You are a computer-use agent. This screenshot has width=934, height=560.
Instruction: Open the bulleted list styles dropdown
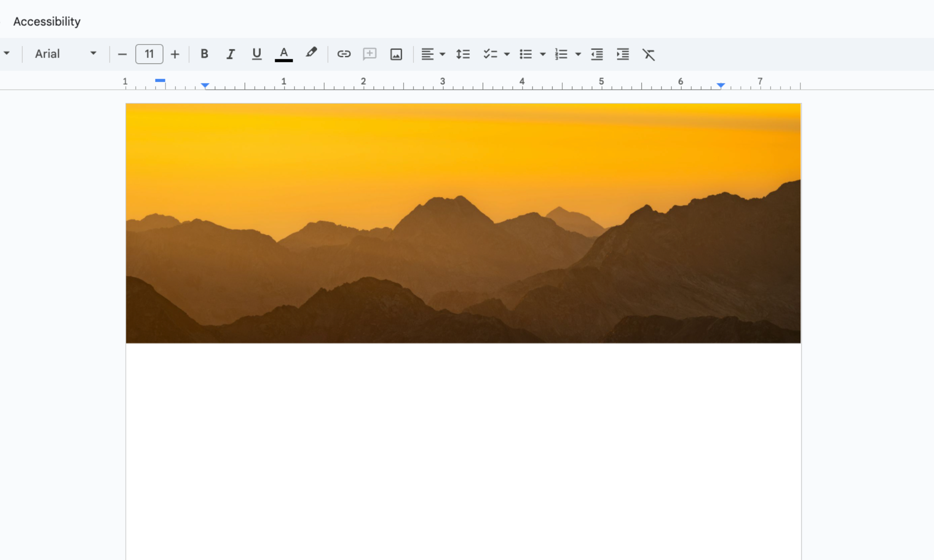click(x=542, y=54)
